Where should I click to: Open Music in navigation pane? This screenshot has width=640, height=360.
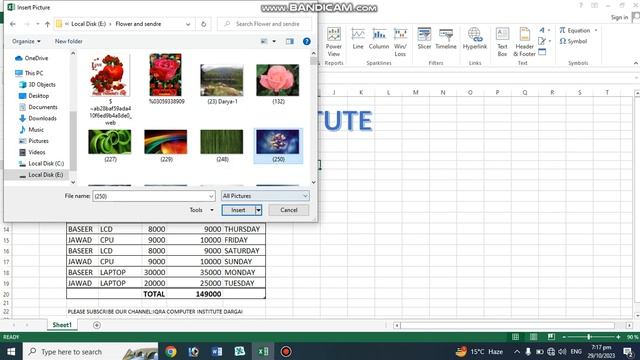31,129
